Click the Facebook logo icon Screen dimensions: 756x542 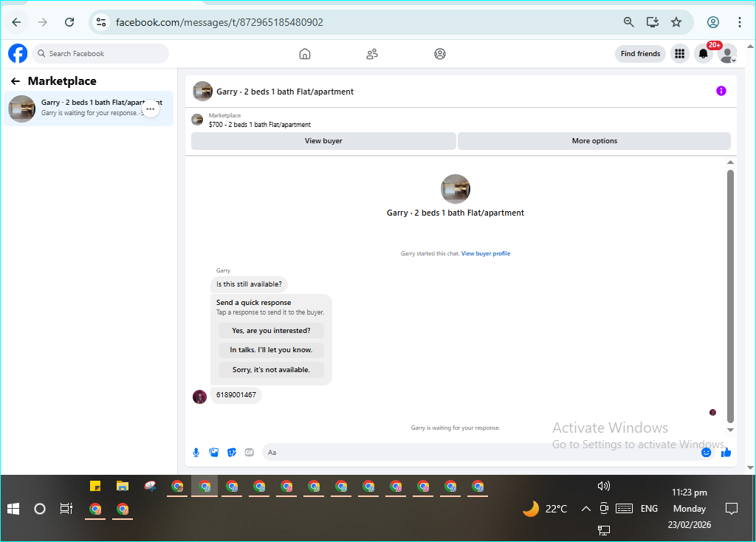tap(18, 53)
